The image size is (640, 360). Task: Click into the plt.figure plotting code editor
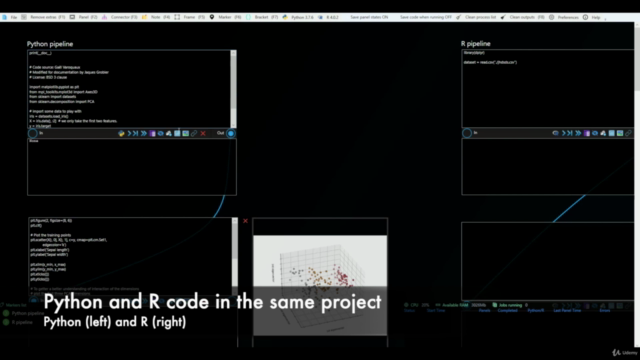click(130, 255)
